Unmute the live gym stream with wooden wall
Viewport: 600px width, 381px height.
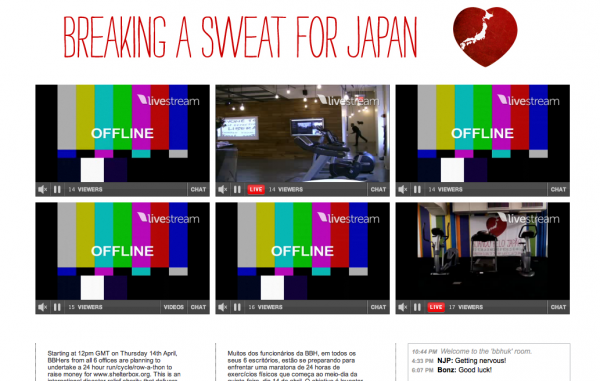point(223,189)
